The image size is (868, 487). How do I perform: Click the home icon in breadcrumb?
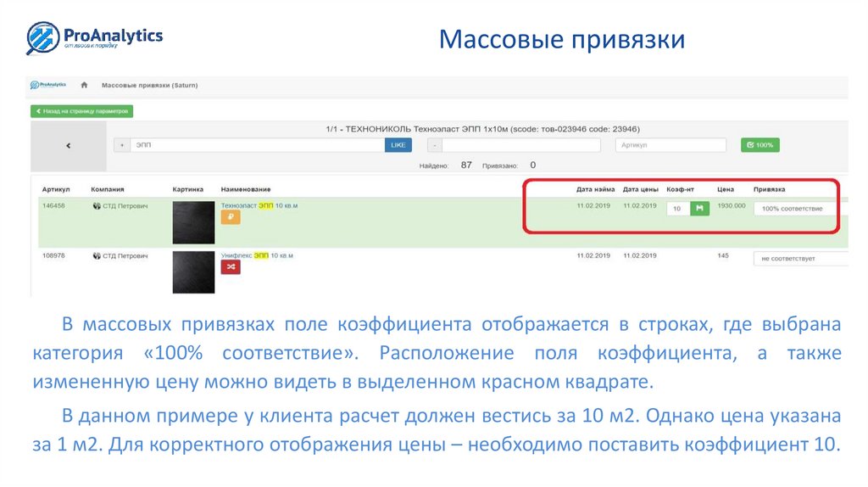[84, 86]
